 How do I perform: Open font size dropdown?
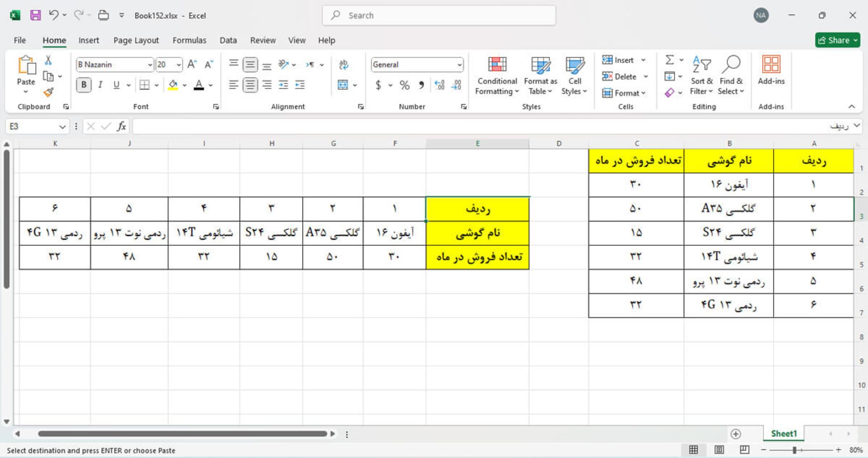point(179,65)
